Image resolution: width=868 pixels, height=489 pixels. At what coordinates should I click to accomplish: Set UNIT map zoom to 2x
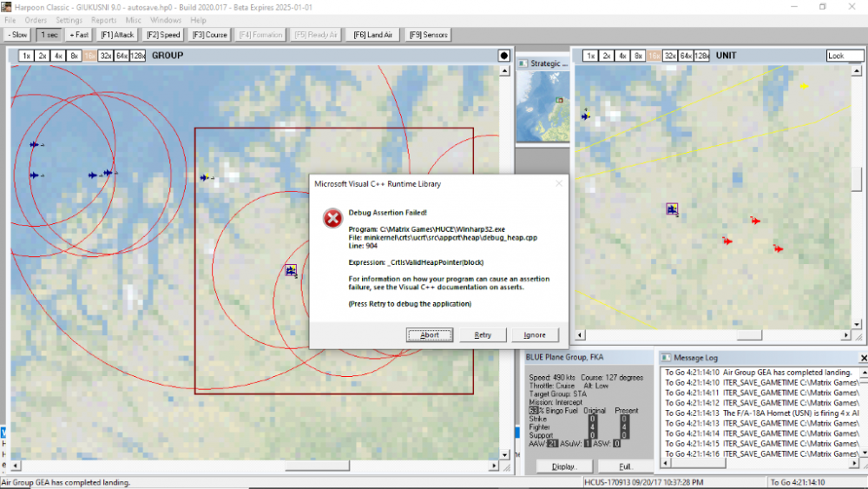click(x=607, y=56)
